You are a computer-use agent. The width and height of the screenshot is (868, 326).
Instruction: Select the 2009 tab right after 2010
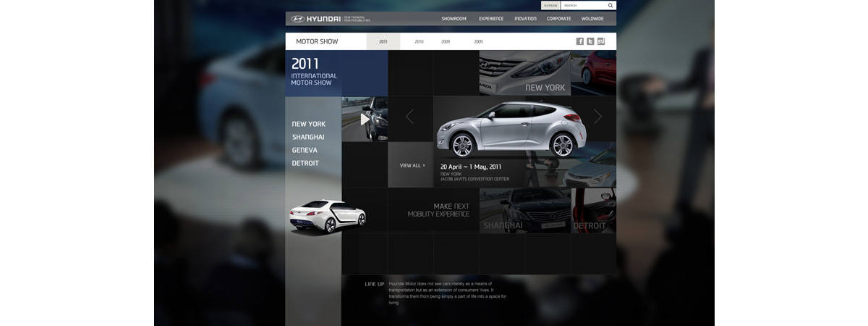(446, 42)
